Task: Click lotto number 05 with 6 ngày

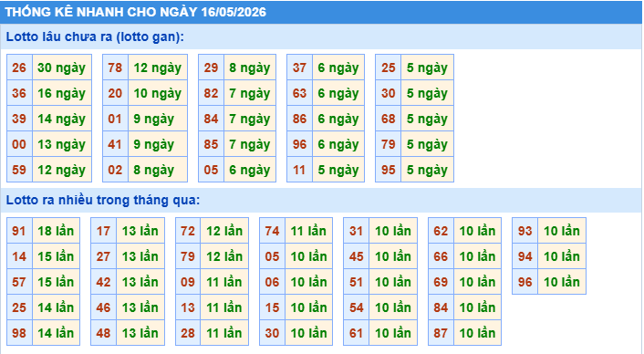Action: point(211,169)
